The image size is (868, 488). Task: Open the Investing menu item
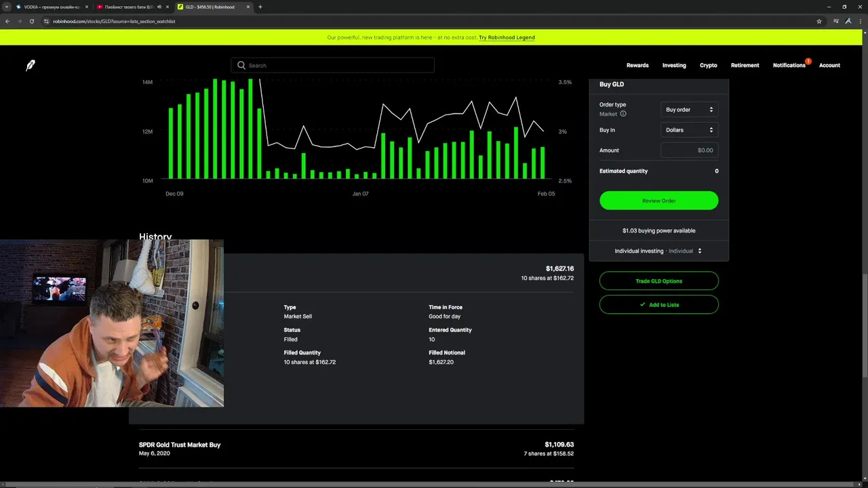point(674,65)
